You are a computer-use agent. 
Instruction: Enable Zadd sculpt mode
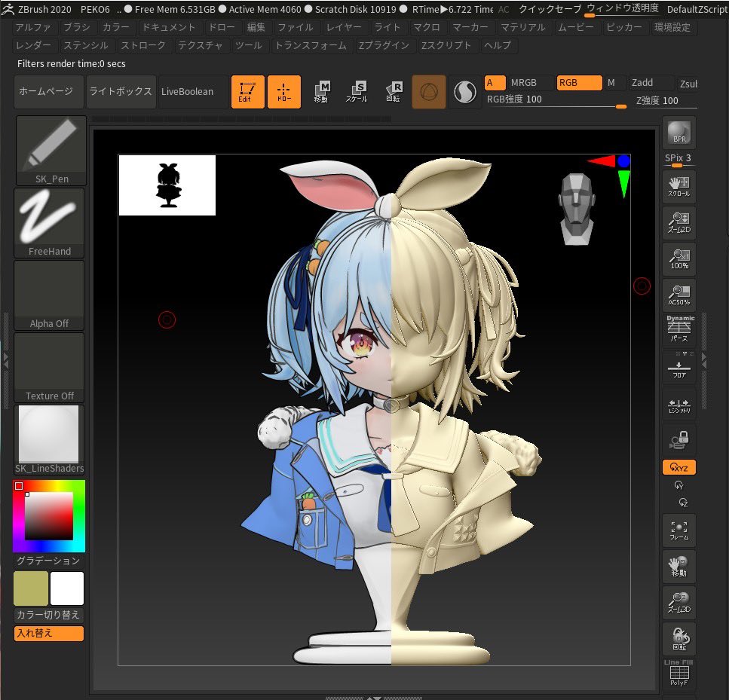click(651, 83)
